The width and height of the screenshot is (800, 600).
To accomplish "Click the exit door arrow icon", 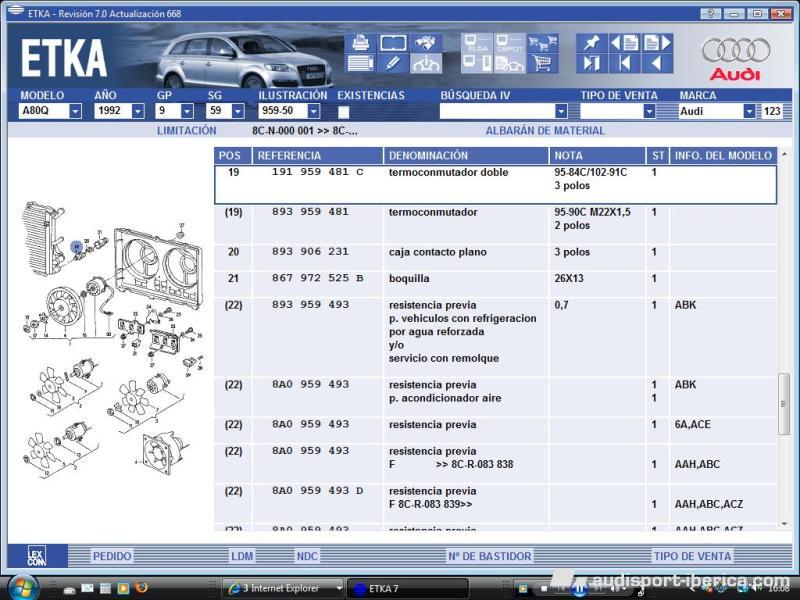I will click(x=592, y=63).
